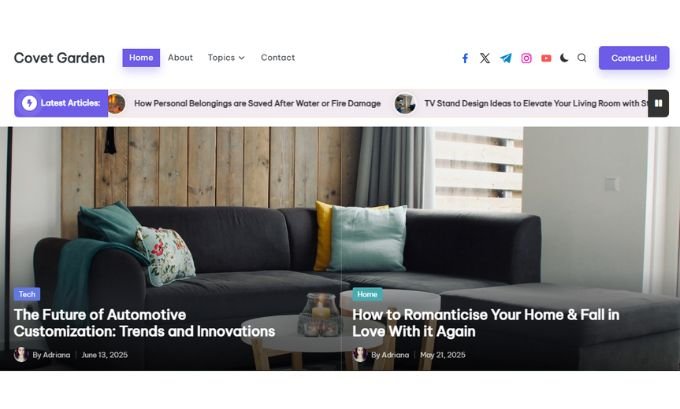Click the TV Stand article thumbnail
Screen dimensions: 680x409
405,104
